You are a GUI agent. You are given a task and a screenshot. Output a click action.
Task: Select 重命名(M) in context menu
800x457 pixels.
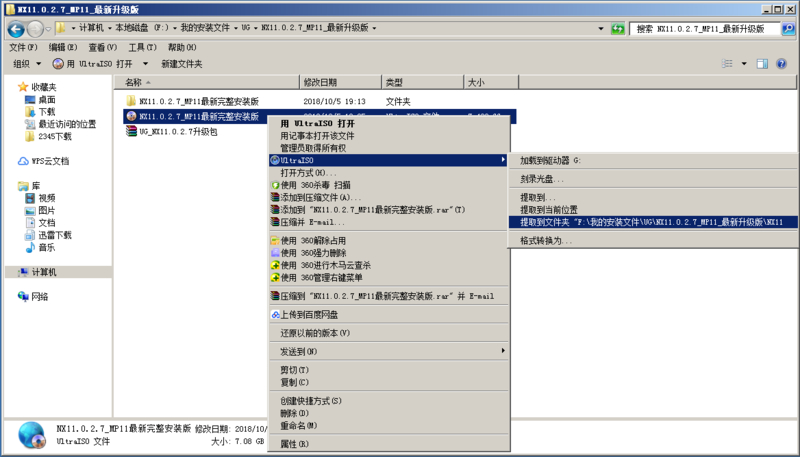[389, 425]
